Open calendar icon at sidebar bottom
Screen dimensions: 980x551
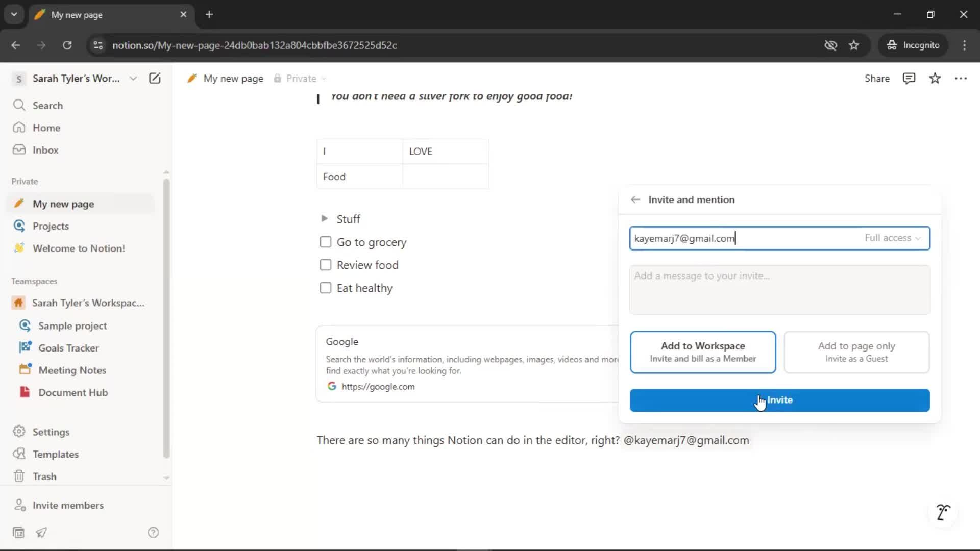(x=18, y=533)
